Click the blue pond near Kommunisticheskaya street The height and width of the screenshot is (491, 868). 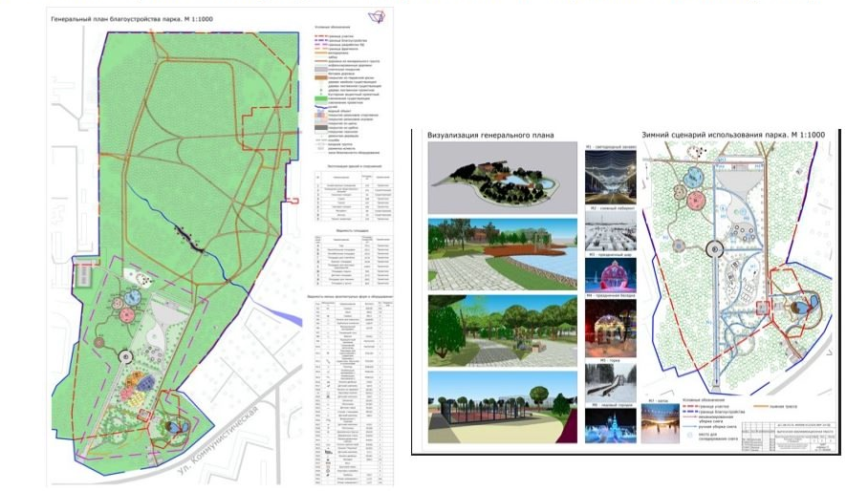pyautogui.click(x=175, y=426)
